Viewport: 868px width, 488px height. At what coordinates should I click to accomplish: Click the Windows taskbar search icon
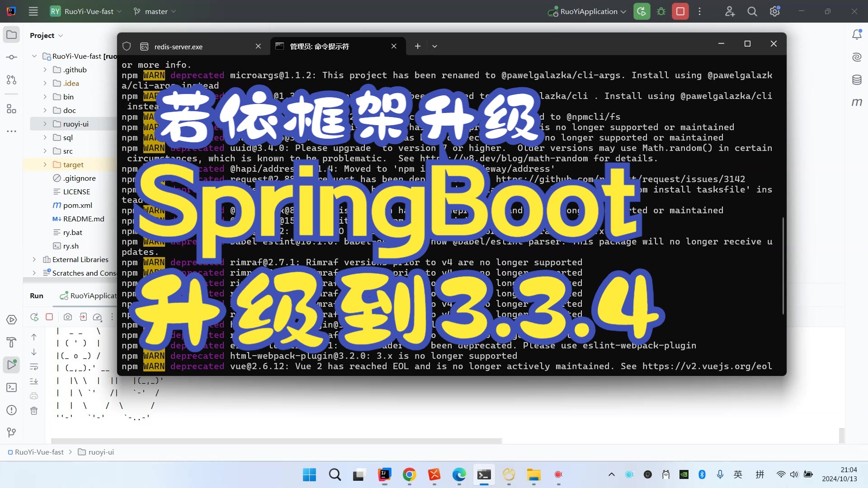(x=335, y=475)
